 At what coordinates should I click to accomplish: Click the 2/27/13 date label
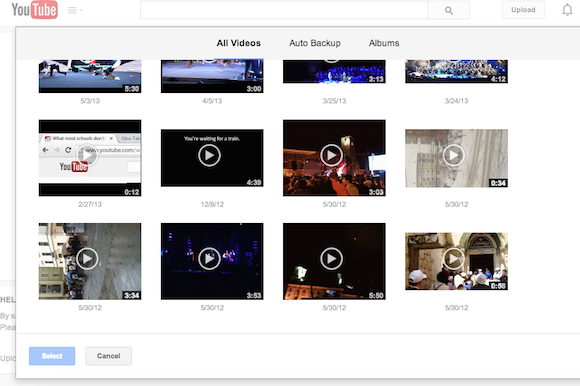(x=90, y=204)
